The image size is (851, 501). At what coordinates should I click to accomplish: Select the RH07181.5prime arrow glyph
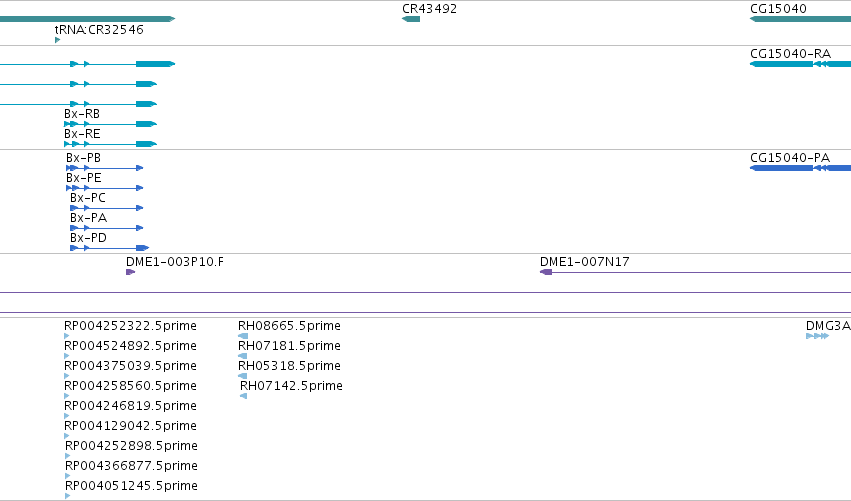pos(243,356)
